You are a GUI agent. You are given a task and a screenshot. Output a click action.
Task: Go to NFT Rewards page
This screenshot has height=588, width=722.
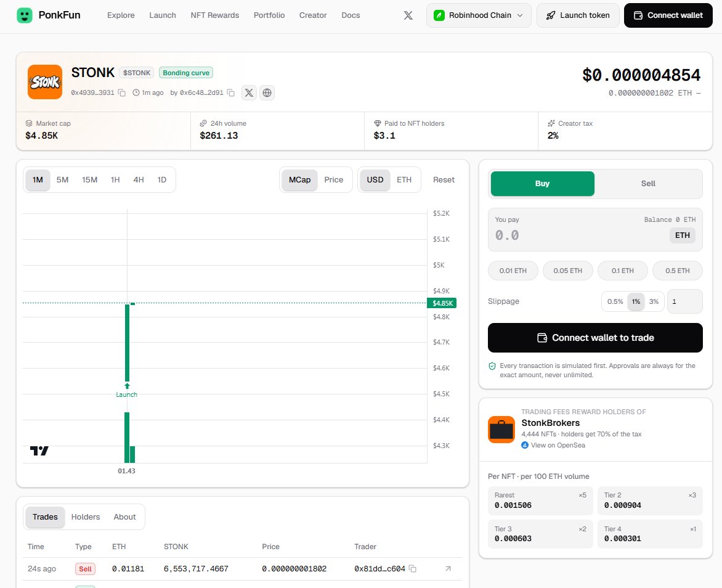pyautogui.click(x=215, y=15)
